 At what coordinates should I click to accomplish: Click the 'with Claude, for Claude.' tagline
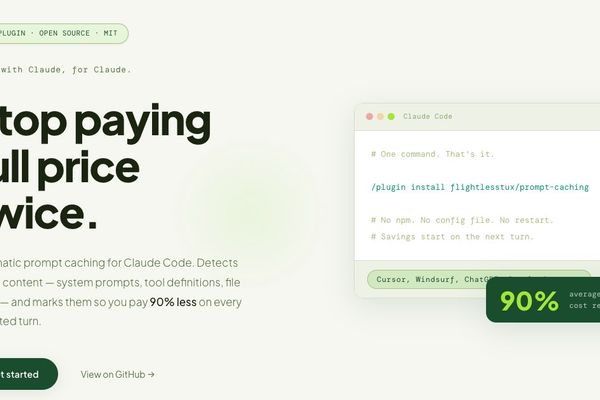[x=65, y=70]
